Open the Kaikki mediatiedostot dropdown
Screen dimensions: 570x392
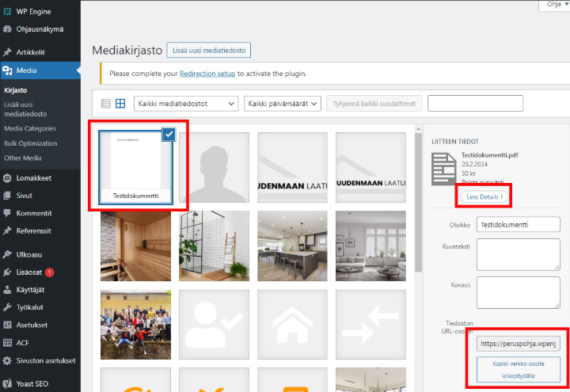pos(186,104)
